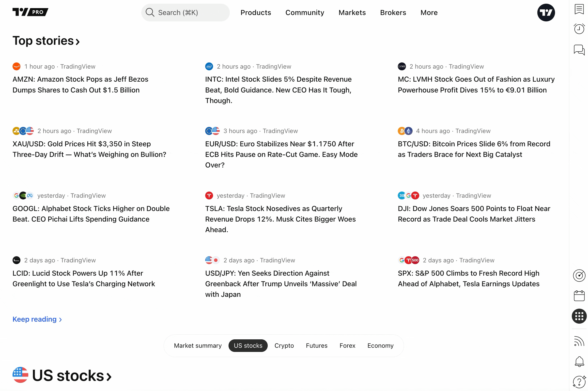Switch to the Crypto tab

(284, 345)
